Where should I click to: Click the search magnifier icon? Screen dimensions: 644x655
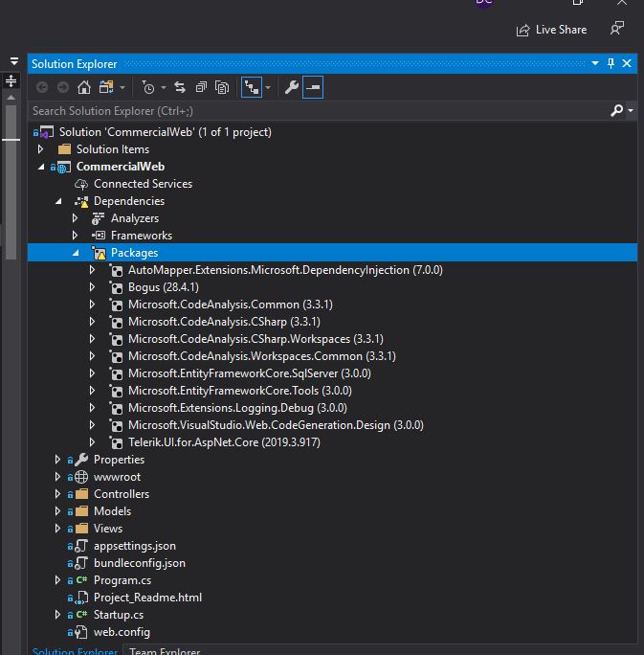(616, 111)
